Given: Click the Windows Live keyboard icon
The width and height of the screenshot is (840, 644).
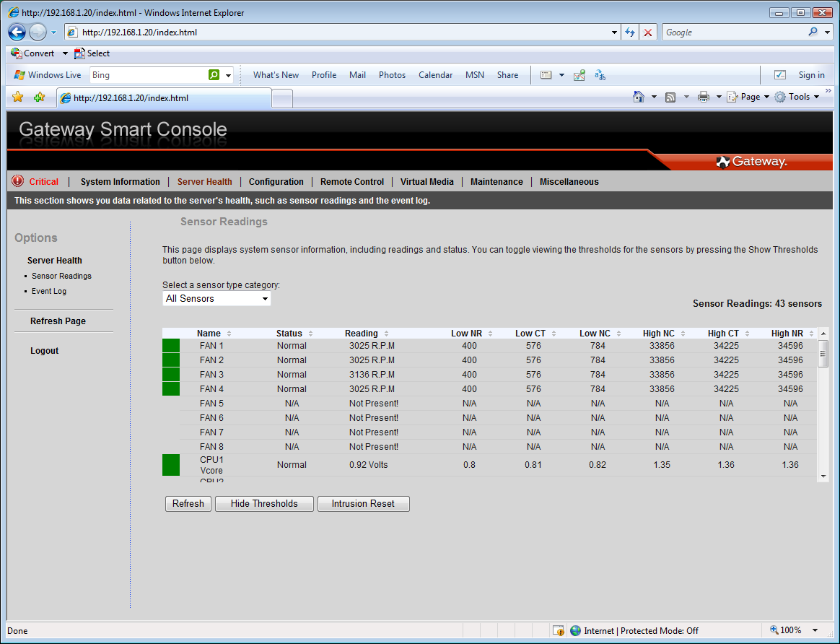Looking at the screenshot, I should (x=546, y=75).
